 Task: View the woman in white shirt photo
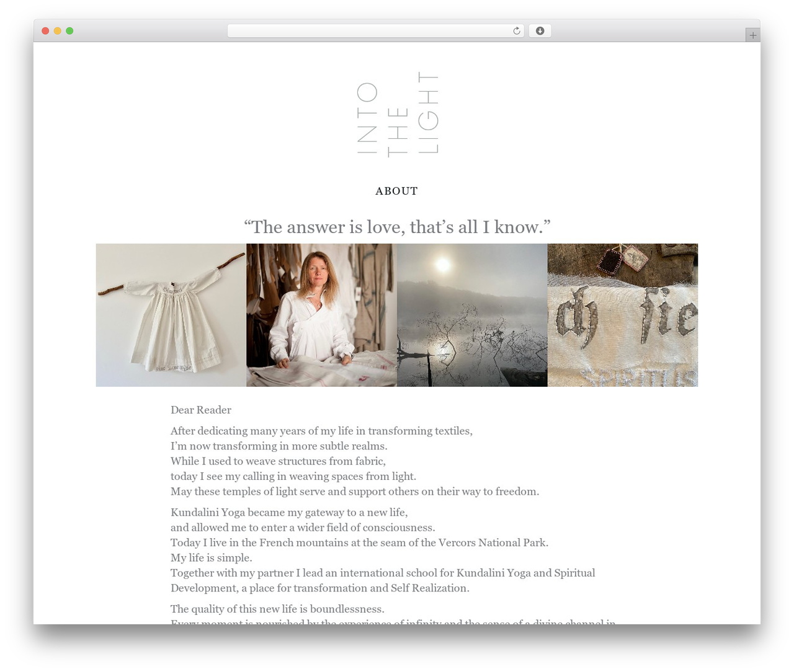321,315
